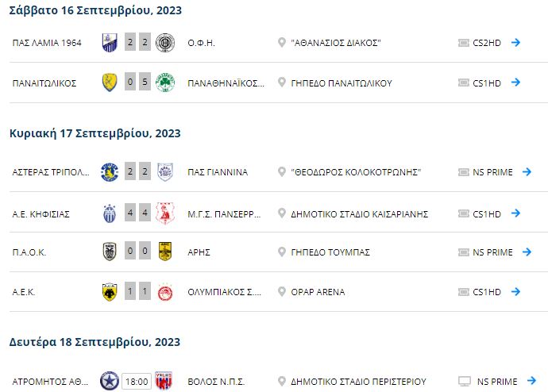Click the location pin beside OPAP ARENA
This screenshot has height=392, width=548.
pyautogui.click(x=282, y=291)
